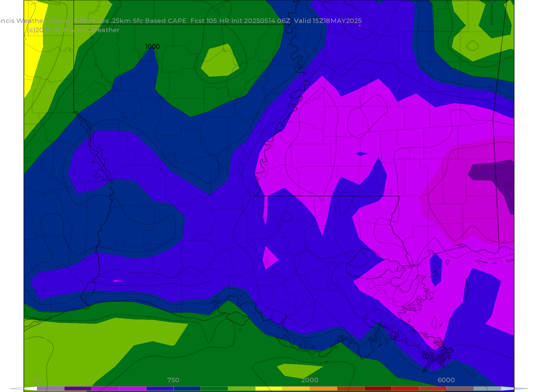The image size is (538, 392).
Task: Click the bright red legend swatch
Action: pyautogui.click(x=405, y=389)
